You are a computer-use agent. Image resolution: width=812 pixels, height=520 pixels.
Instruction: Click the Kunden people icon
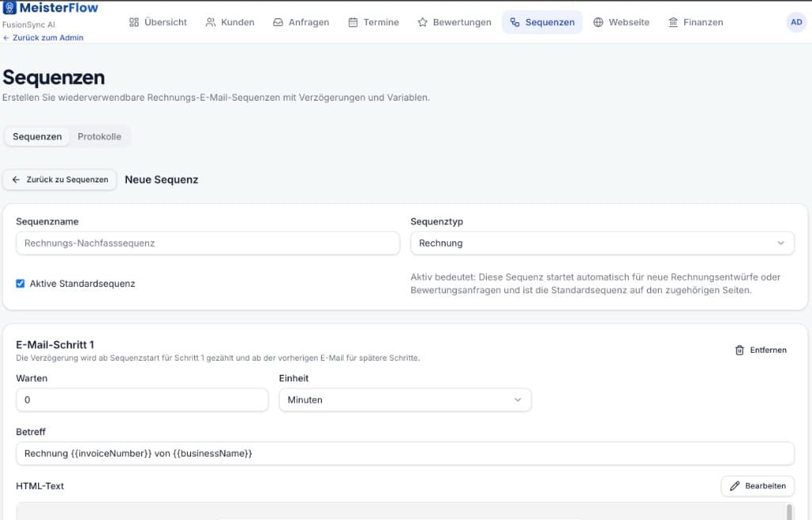tap(210, 22)
